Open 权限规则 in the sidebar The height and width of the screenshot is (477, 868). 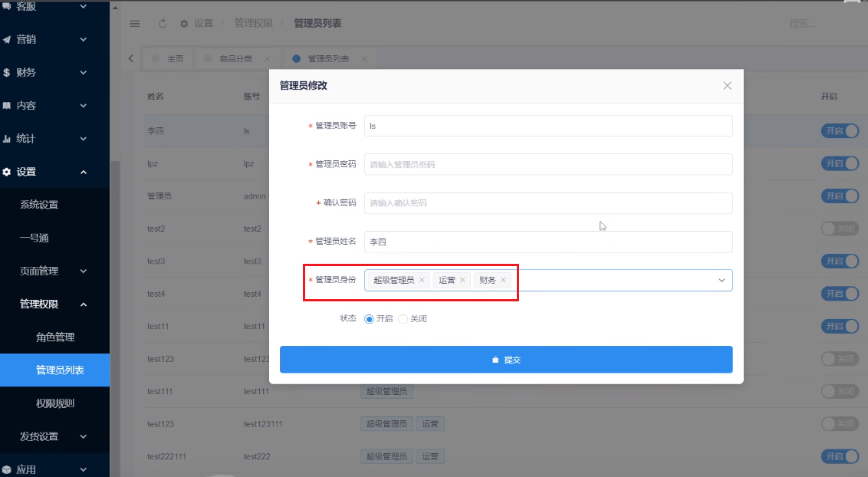tap(54, 403)
